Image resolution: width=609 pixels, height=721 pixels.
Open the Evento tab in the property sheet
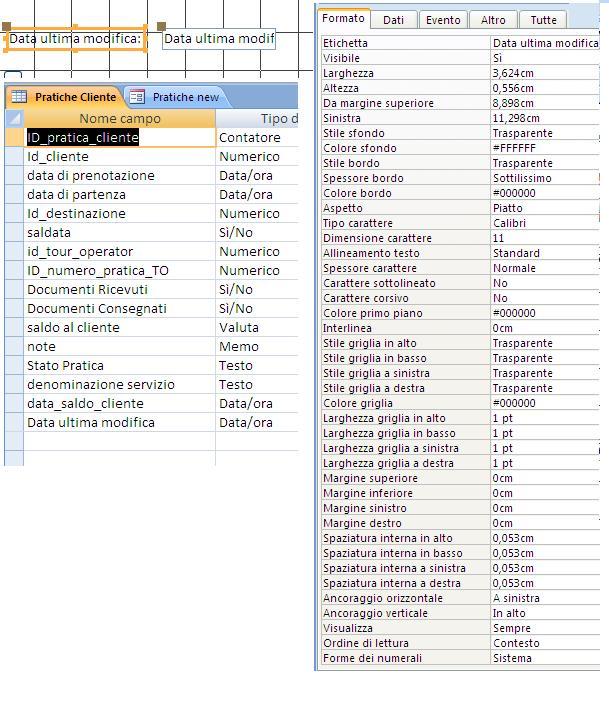443,20
